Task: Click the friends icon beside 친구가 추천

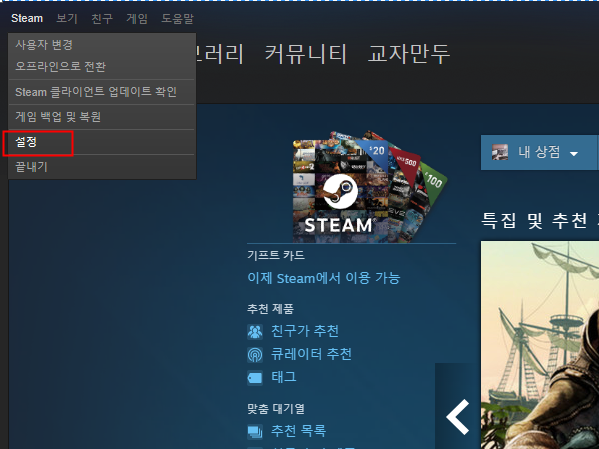Action: (255, 332)
